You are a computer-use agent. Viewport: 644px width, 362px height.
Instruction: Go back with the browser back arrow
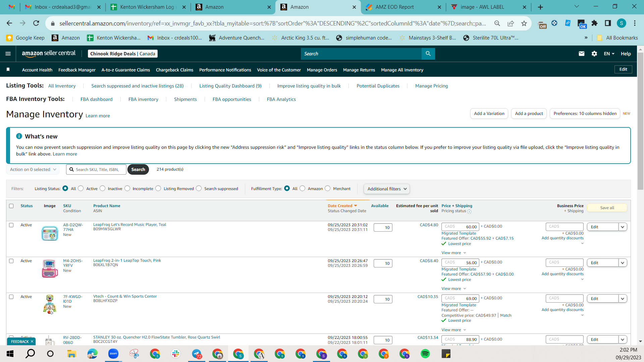(x=9, y=23)
